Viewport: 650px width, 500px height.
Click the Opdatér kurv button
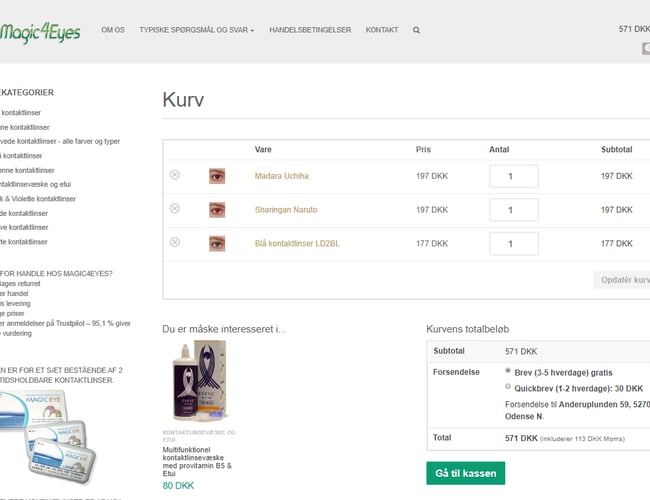[622, 280]
